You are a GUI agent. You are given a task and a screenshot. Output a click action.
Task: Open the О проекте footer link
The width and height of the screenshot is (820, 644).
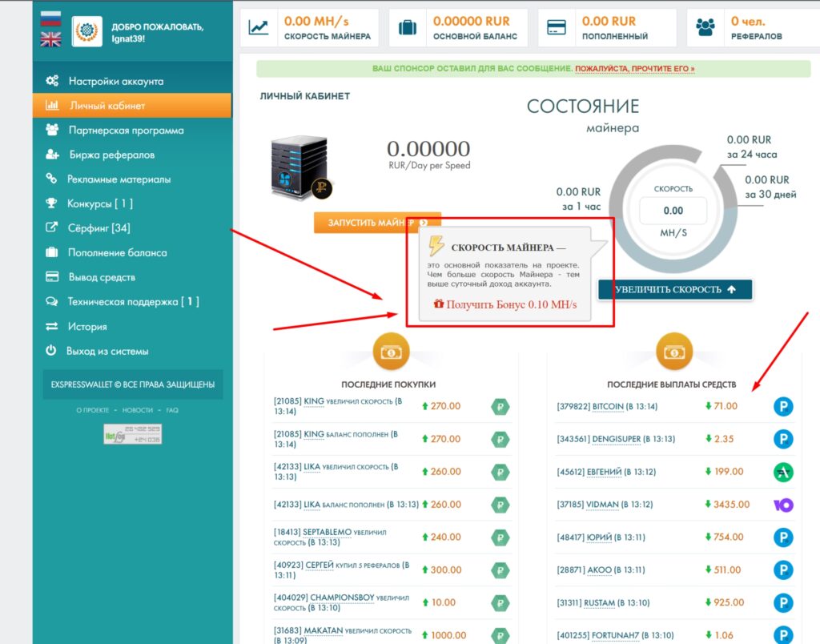click(x=93, y=410)
